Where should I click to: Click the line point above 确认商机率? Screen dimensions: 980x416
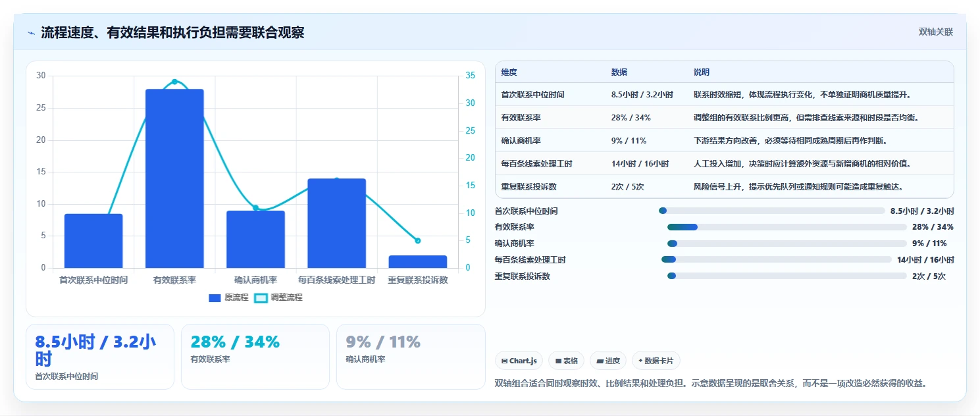point(255,208)
